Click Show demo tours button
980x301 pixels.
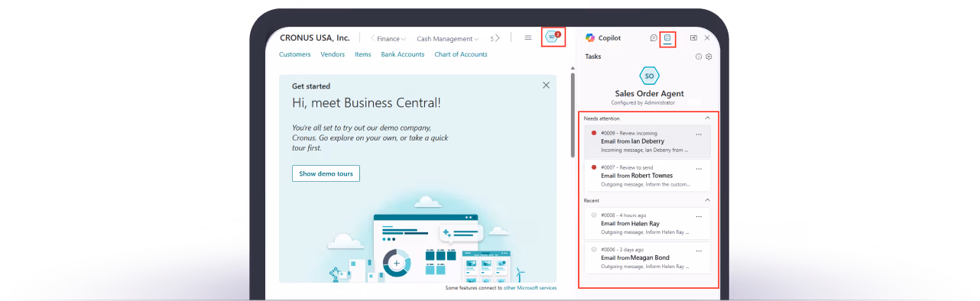tap(326, 173)
